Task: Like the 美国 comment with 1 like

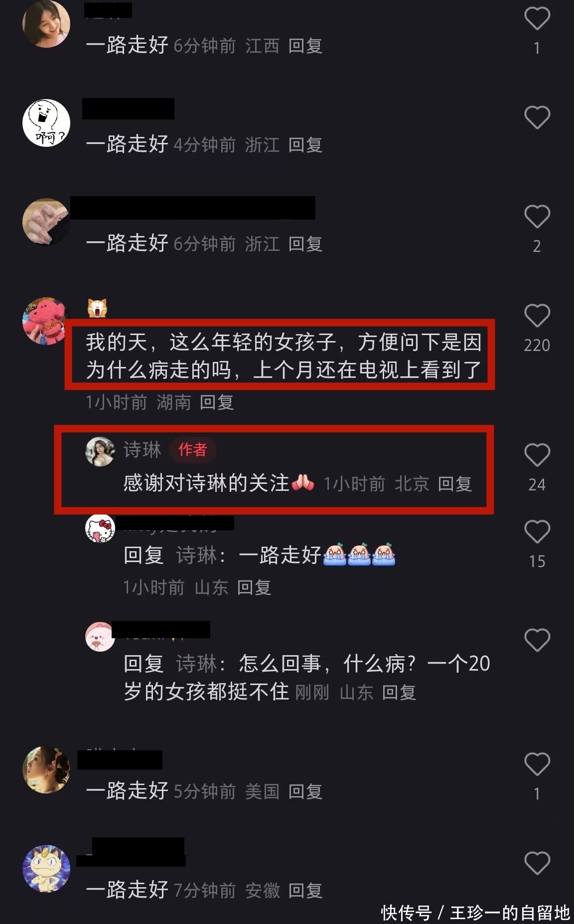Action: tap(537, 764)
